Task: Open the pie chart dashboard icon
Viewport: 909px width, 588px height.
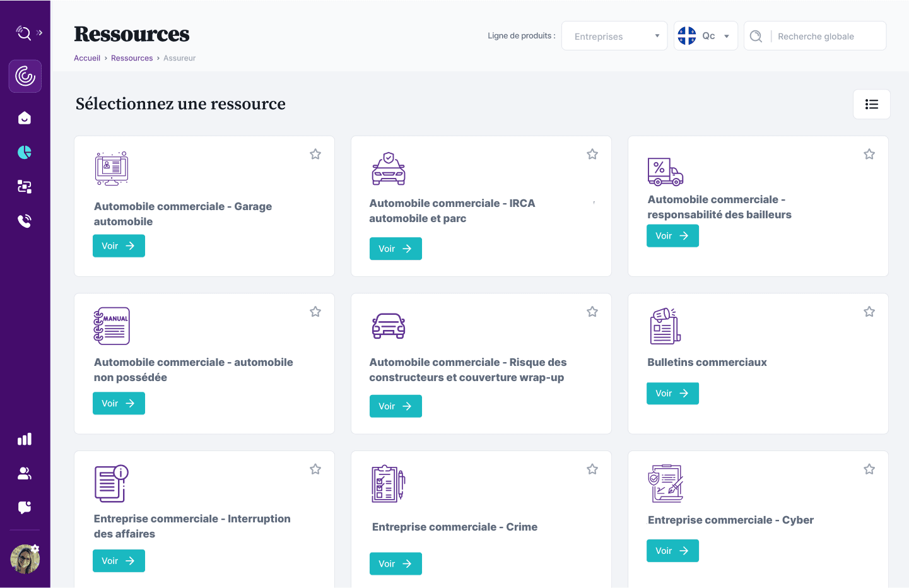Action: (25, 152)
